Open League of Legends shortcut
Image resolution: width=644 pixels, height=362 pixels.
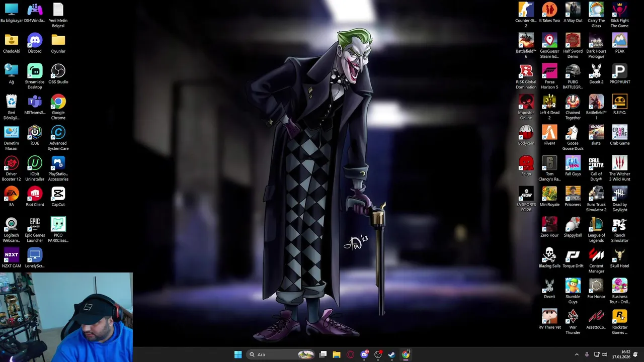596,230
